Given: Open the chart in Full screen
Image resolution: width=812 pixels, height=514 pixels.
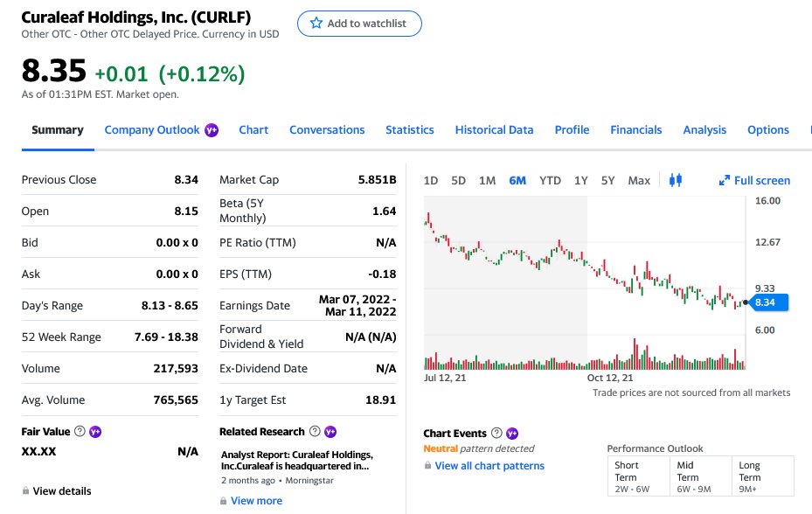Looking at the screenshot, I should tap(754, 180).
